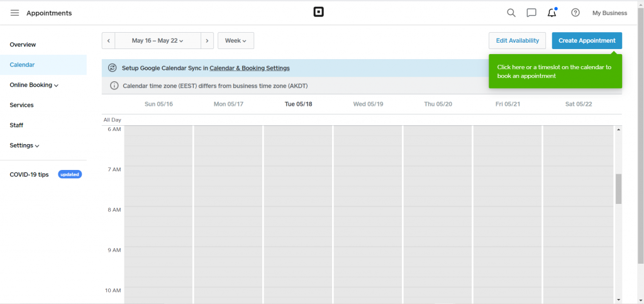This screenshot has height=304, width=644.
Task: Open the Week view dropdown
Action: click(236, 41)
